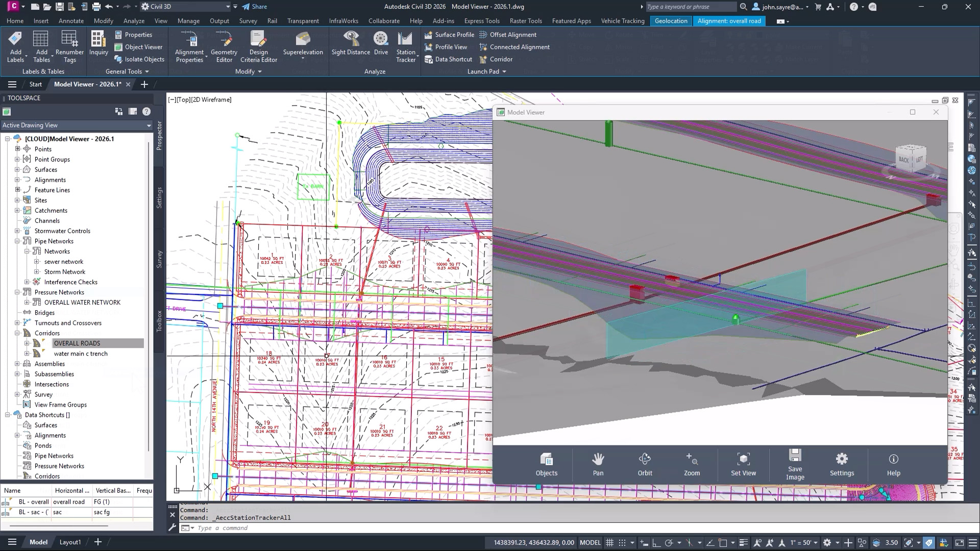Switch to the Analyze ribbon tab
Image resolution: width=980 pixels, height=551 pixels.
[134, 21]
